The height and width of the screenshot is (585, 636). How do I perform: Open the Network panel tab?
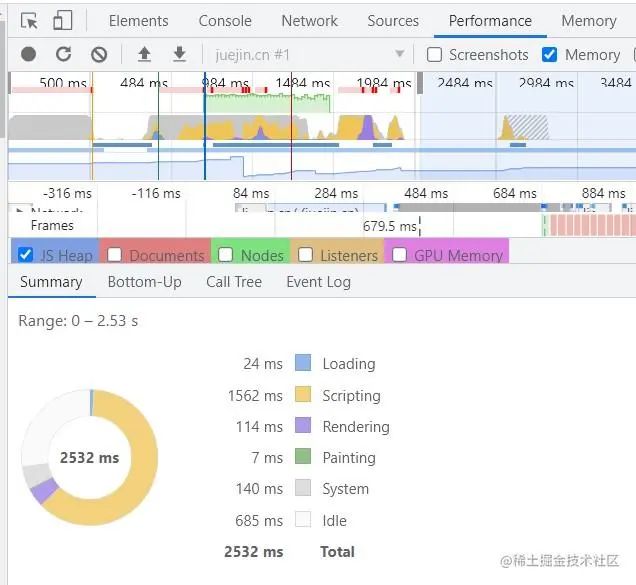click(x=309, y=21)
